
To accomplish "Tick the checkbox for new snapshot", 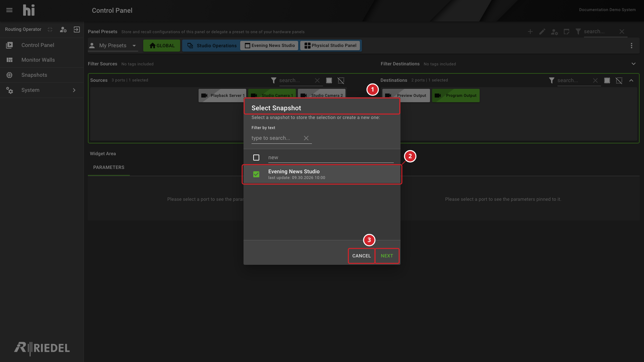I will (x=256, y=158).
